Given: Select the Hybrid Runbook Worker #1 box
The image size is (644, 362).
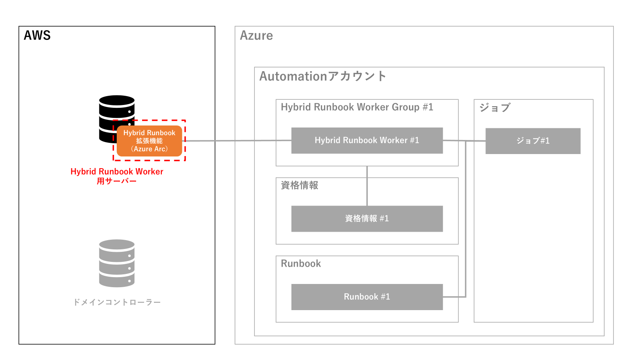Looking at the screenshot, I should click(x=367, y=140).
